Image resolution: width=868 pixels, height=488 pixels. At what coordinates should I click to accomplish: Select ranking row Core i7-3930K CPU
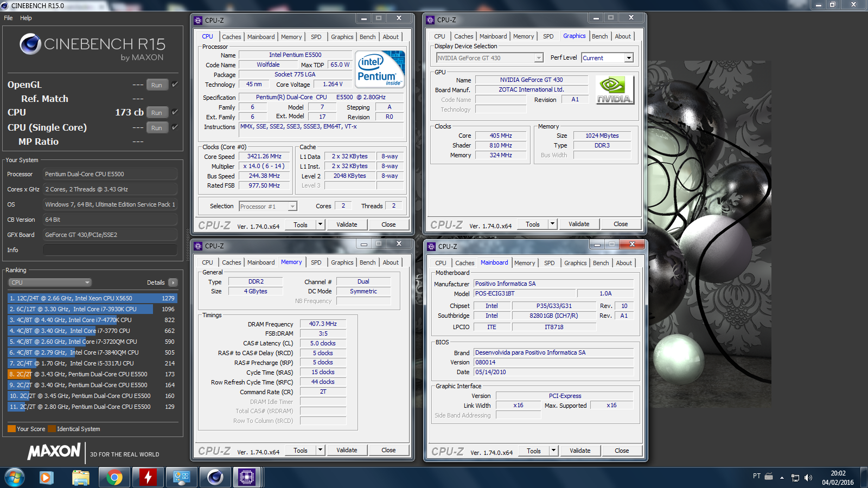tap(92, 309)
